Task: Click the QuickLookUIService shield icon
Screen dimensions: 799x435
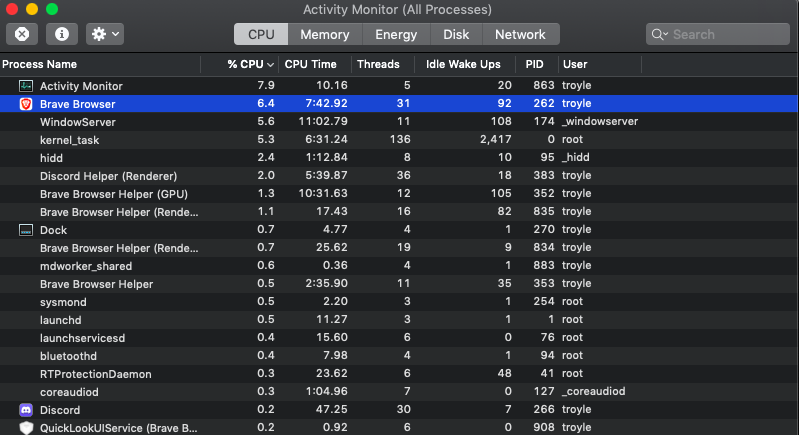Action: pyautogui.click(x=26, y=428)
